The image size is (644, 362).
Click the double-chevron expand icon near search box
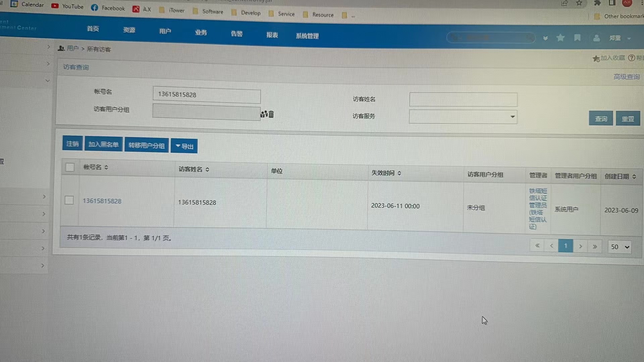pos(545,38)
